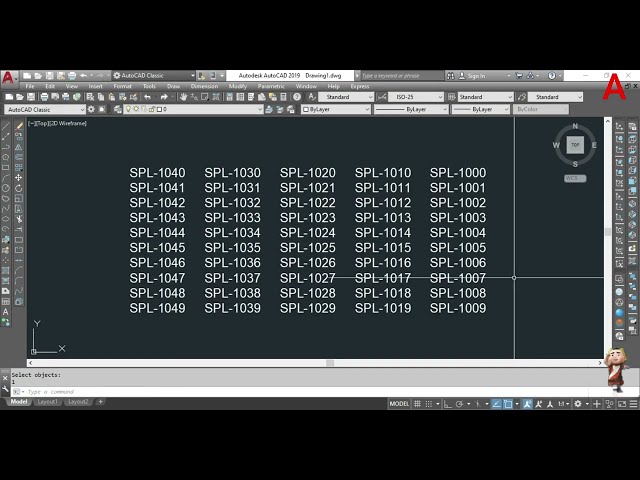Screen dimensions: 640x480
Task: Click the WCS button below ViewCube
Action: pos(573,178)
